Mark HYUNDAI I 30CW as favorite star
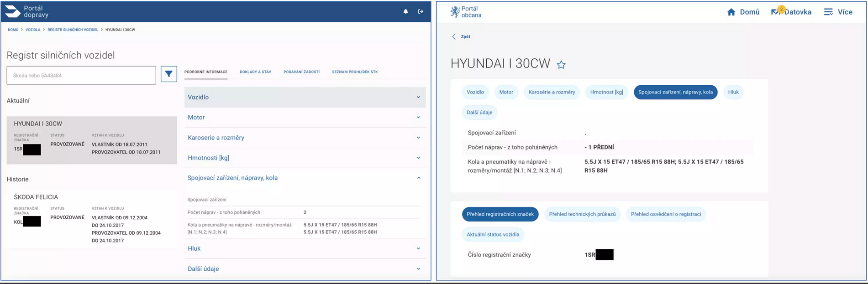 click(x=561, y=65)
